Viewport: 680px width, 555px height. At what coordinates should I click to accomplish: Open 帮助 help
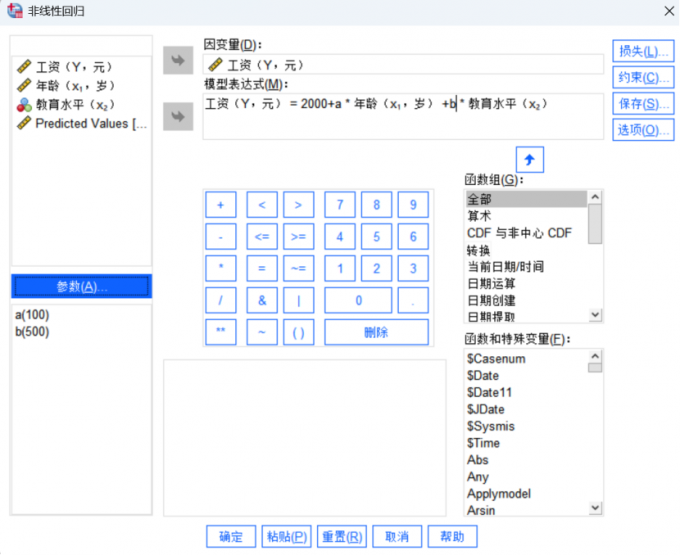pos(452,537)
